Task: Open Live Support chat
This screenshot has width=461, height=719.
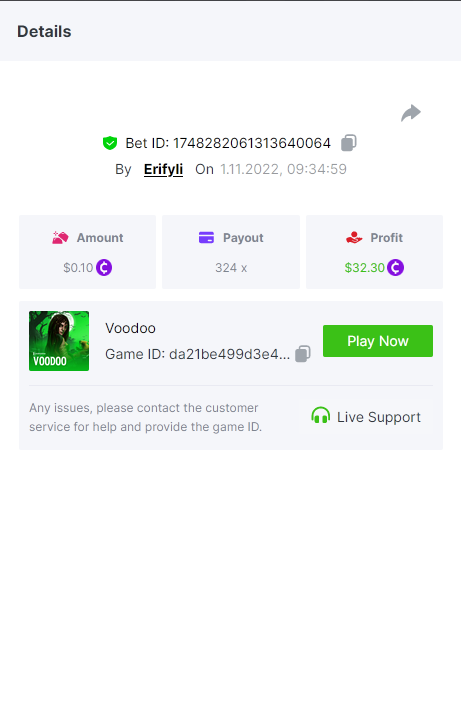Action: [x=366, y=417]
